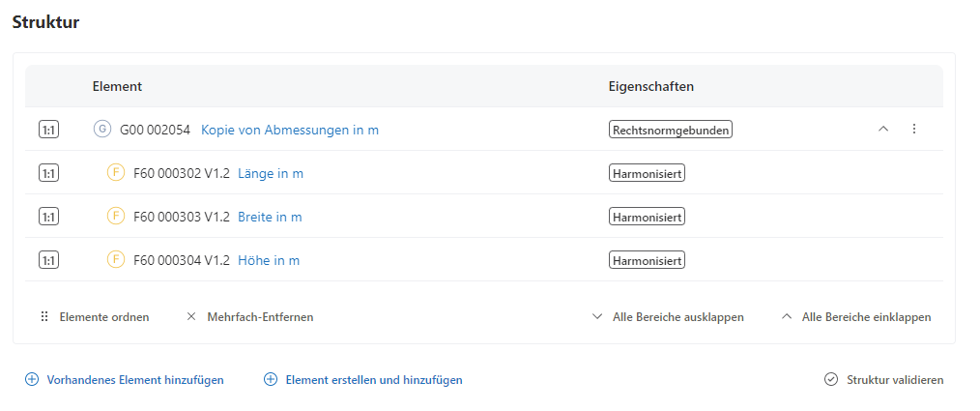This screenshot has width=980, height=411.
Task: Open the Höhe in m link
Action: pos(269,260)
